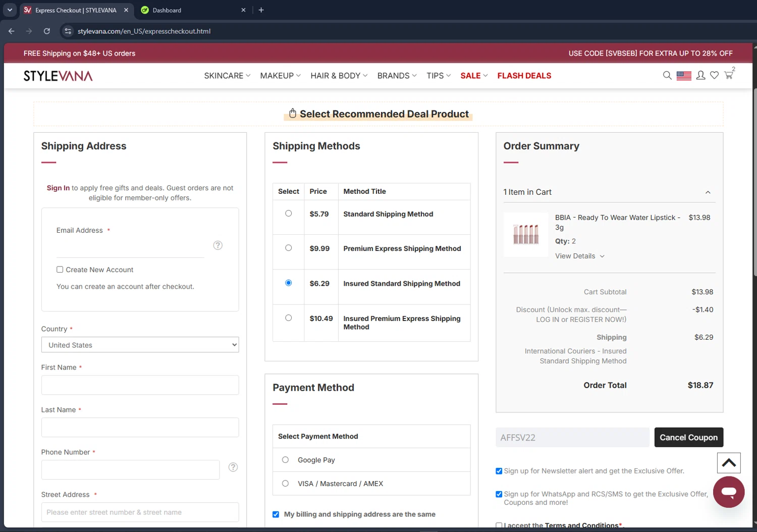Image resolution: width=757 pixels, height=532 pixels.
Task: Select Standard Shipping Method radio
Action: (289, 214)
